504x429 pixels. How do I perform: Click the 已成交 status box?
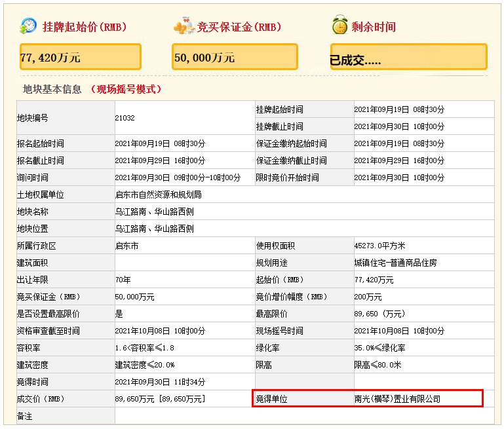[x=409, y=57]
